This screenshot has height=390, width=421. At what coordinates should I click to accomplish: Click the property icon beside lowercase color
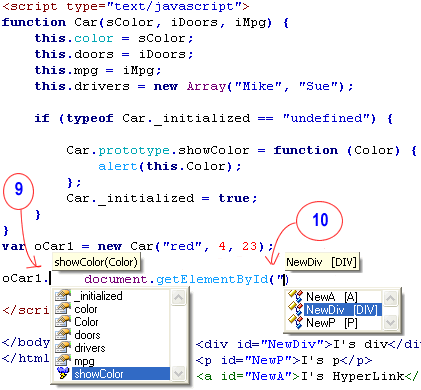pyautogui.click(x=63, y=309)
